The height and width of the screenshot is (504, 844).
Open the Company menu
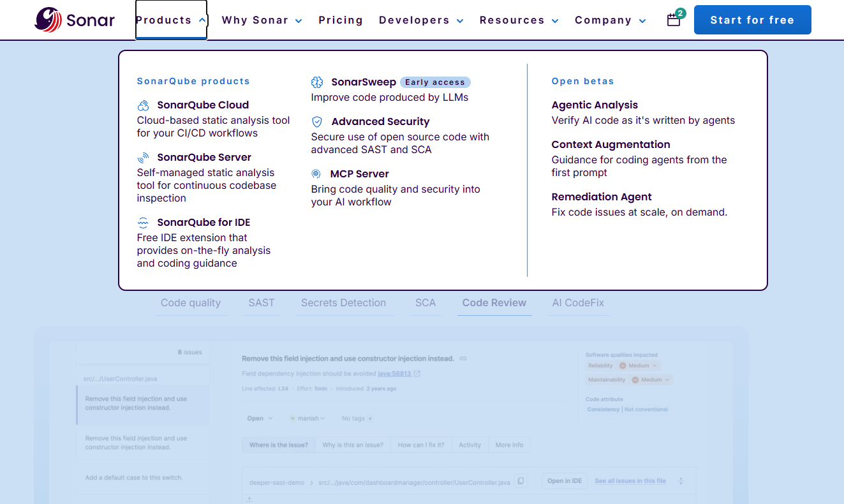point(610,20)
